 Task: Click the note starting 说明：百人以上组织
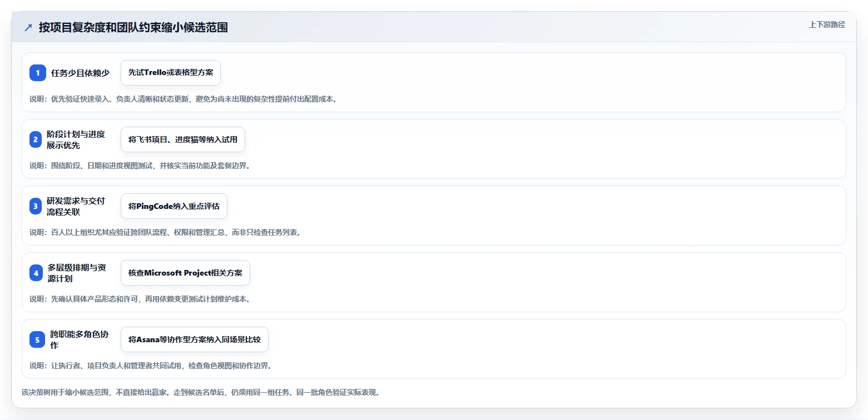(166, 232)
